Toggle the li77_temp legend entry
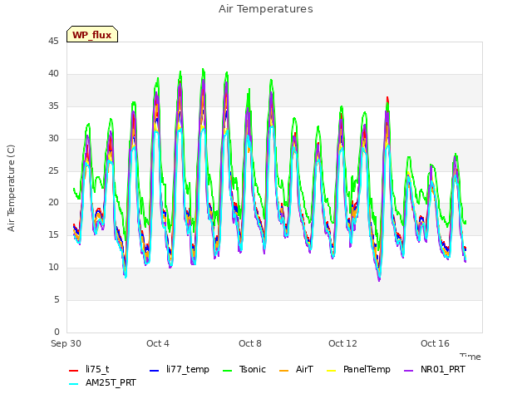Viewport: 532px width, 399px height. (180, 369)
